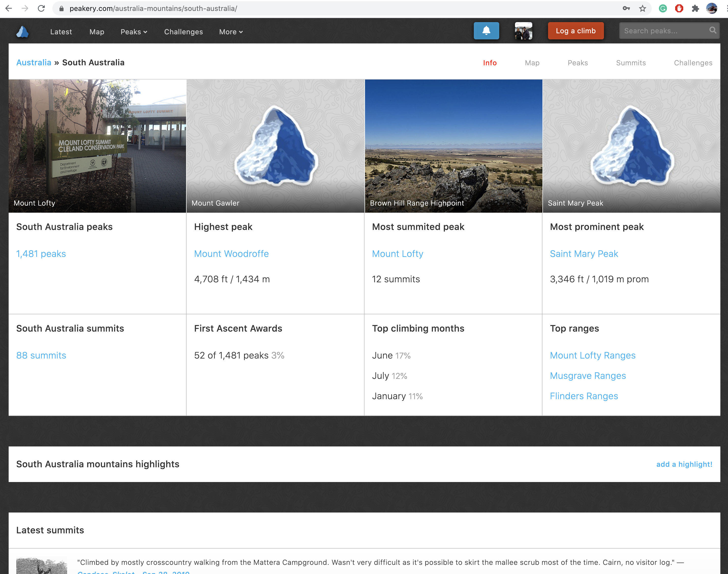Click the user profile avatar photo

click(523, 31)
